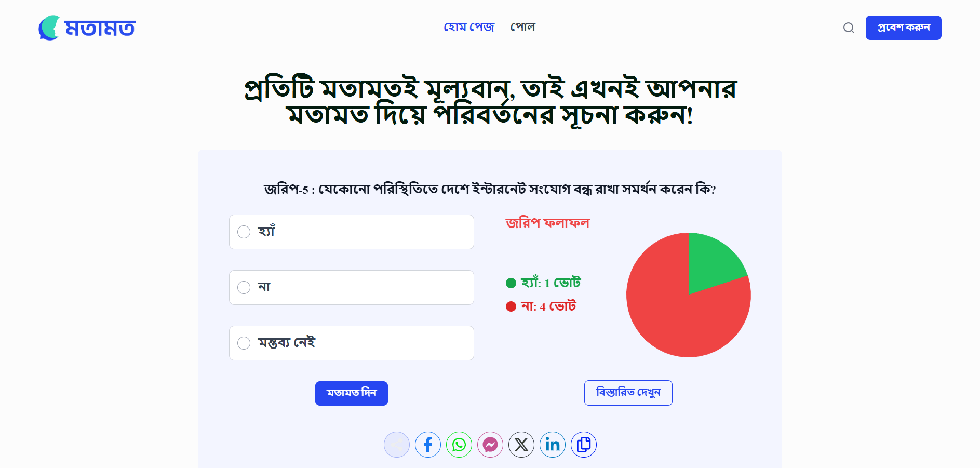Share the poll on Facebook
The image size is (980, 468).
point(428,445)
